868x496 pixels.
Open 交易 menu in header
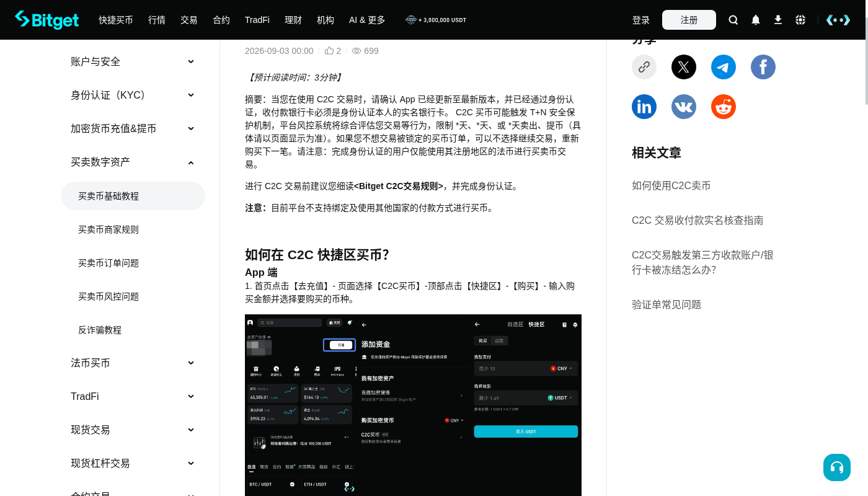(189, 20)
